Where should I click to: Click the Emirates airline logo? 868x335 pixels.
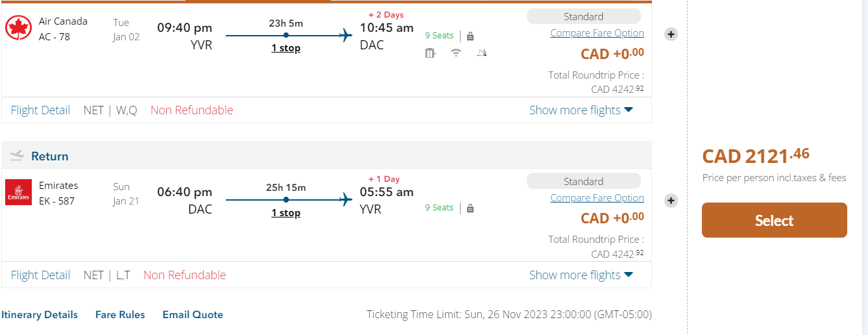pos(18,193)
